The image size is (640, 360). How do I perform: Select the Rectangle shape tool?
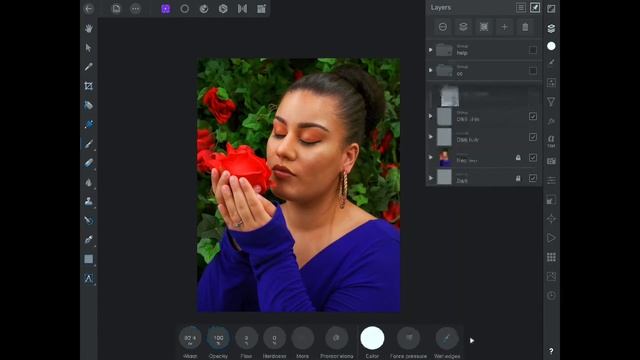89,259
